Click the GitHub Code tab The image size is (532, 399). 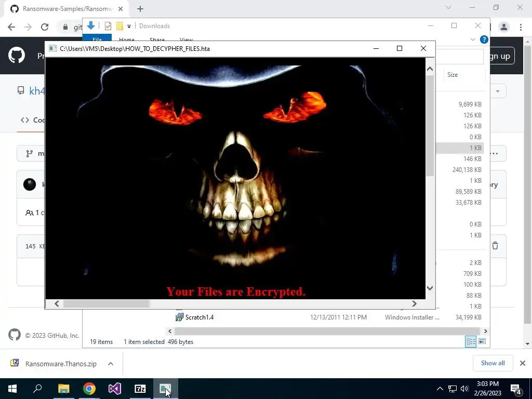(33, 120)
